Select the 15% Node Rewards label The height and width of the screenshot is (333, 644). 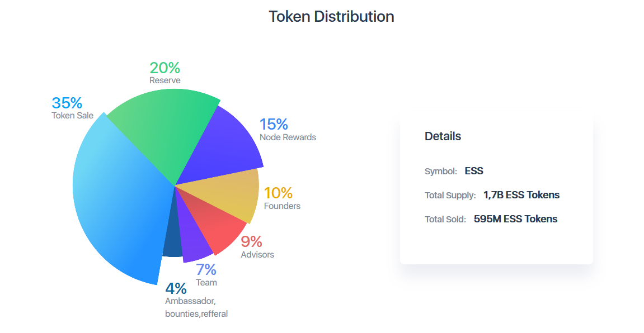(x=274, y=125)
